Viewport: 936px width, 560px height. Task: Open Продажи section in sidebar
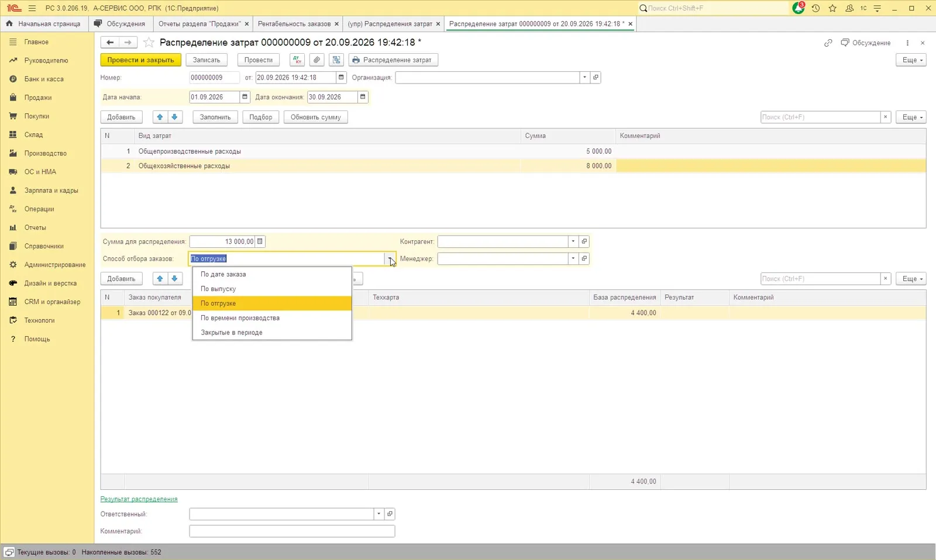point(38,98)
